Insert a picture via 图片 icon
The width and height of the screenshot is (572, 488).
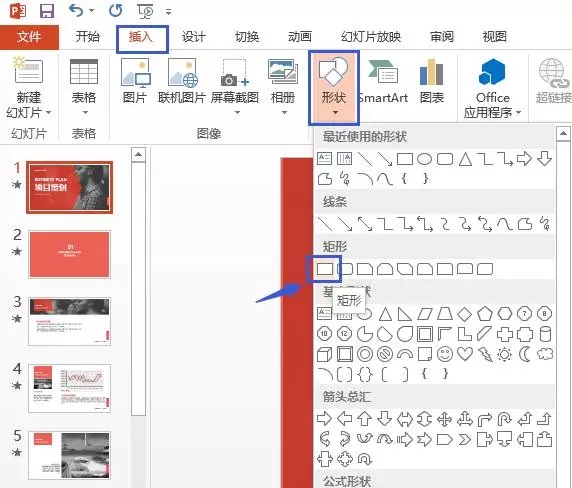[135, 81]
